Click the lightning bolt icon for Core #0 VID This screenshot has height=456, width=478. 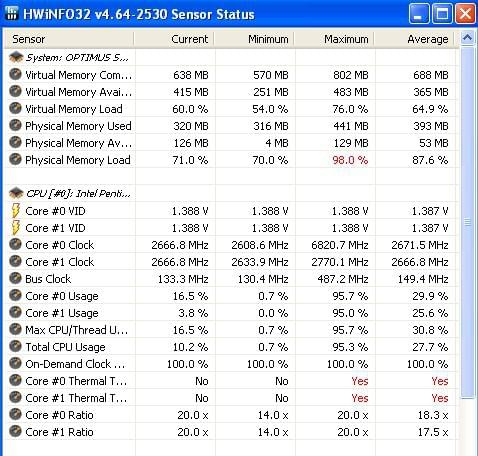click(x=15, y=211)
